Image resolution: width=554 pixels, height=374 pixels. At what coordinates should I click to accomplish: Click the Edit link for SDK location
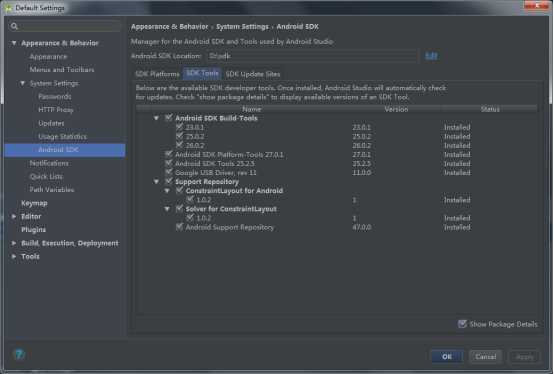[431, 56]
